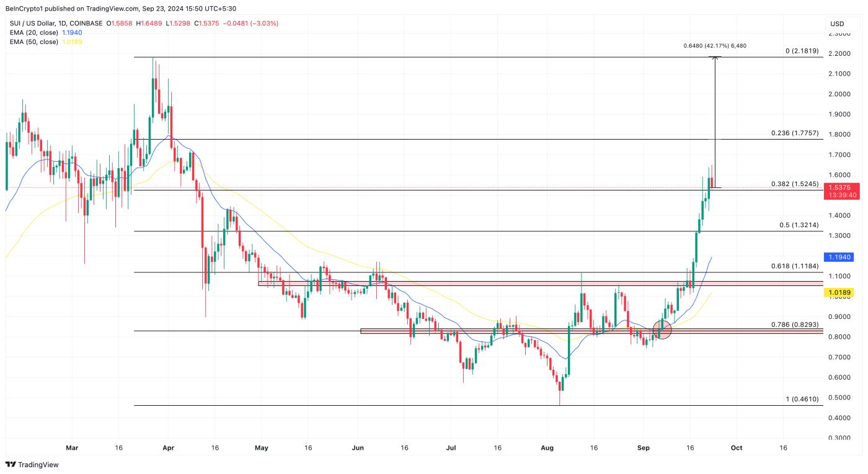Click Oct on the time axis
Viewport: 868px width, 474px height.
pos(735,447)
